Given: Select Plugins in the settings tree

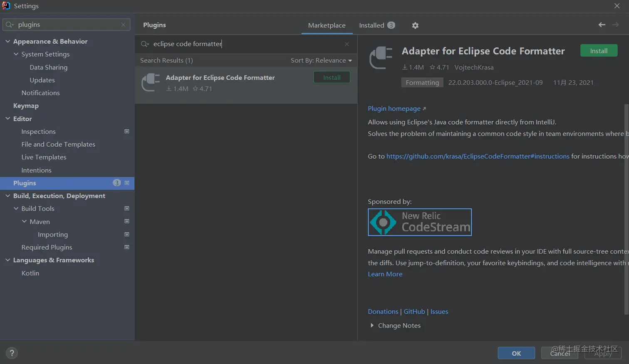Looking at the screenshot, I should 67,183.
